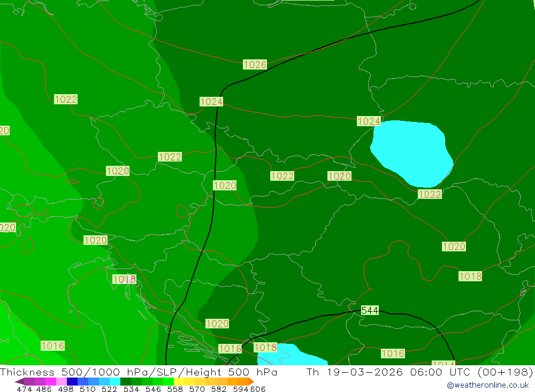Click the 544 height contour label
Viewport: 535px width, 392px height.
pos(370,310)
